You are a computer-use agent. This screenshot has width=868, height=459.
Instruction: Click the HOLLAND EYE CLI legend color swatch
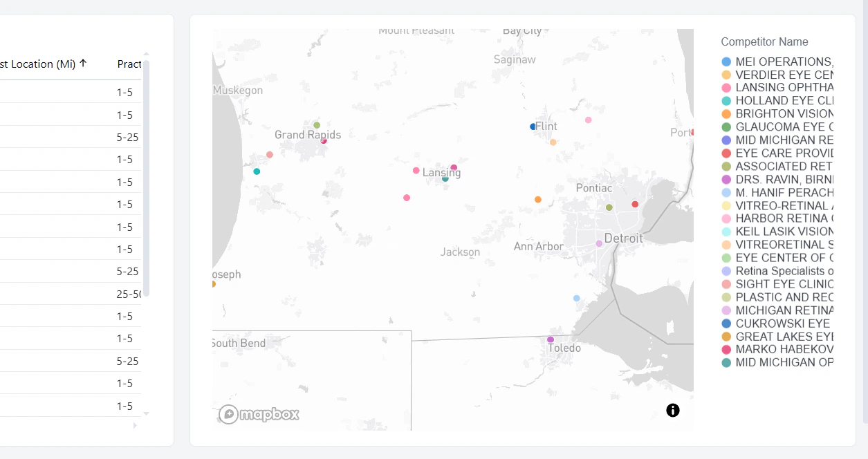point(726,101)
